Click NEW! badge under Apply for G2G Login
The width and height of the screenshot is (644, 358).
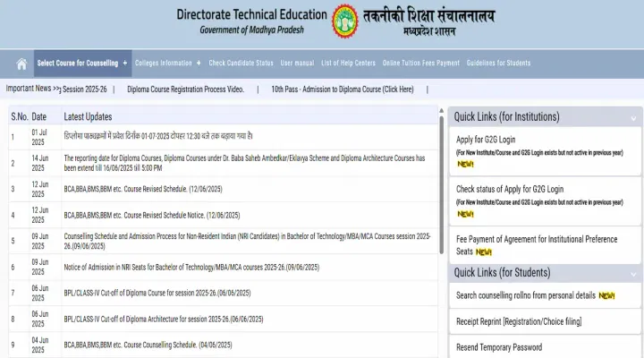coord(465,164)
